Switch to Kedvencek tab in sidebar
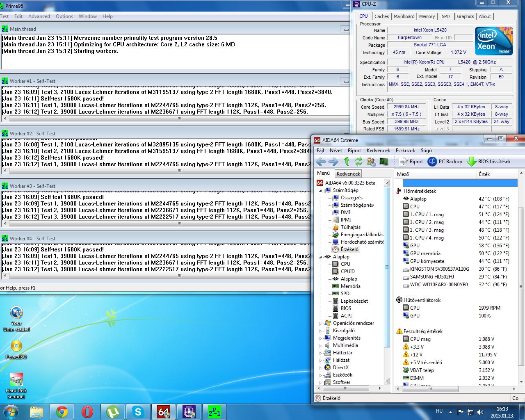 348,174
